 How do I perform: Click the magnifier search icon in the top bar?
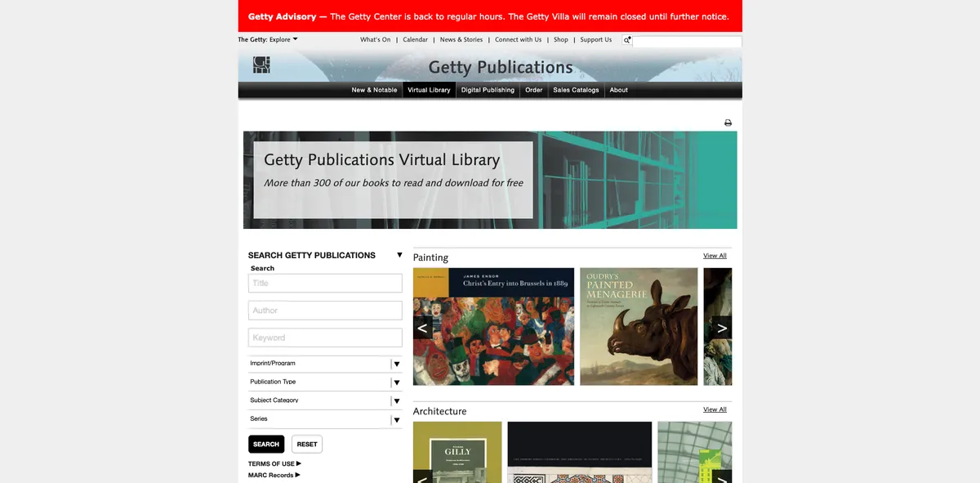[x=627, y=40]
